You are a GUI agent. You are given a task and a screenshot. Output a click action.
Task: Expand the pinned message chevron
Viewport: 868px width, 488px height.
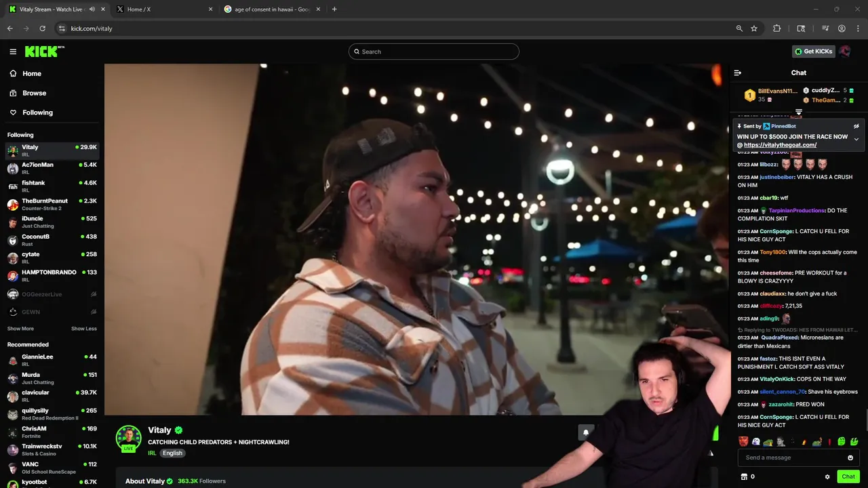point(856,140)
